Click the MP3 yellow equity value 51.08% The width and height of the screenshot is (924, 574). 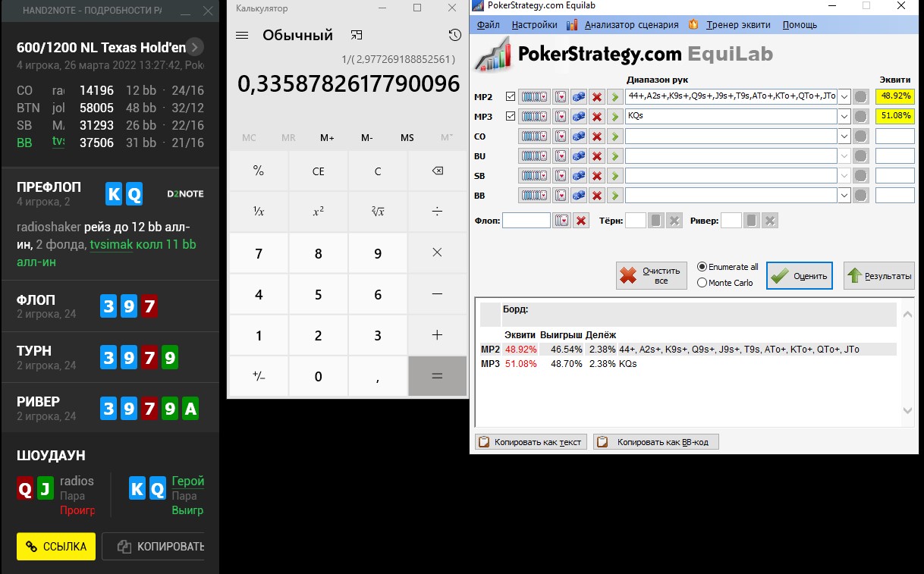click(895, 117)
